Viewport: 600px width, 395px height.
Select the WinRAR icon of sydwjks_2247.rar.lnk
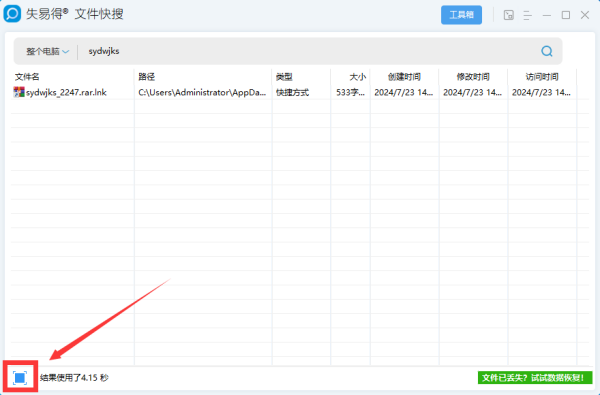(19, 92)
